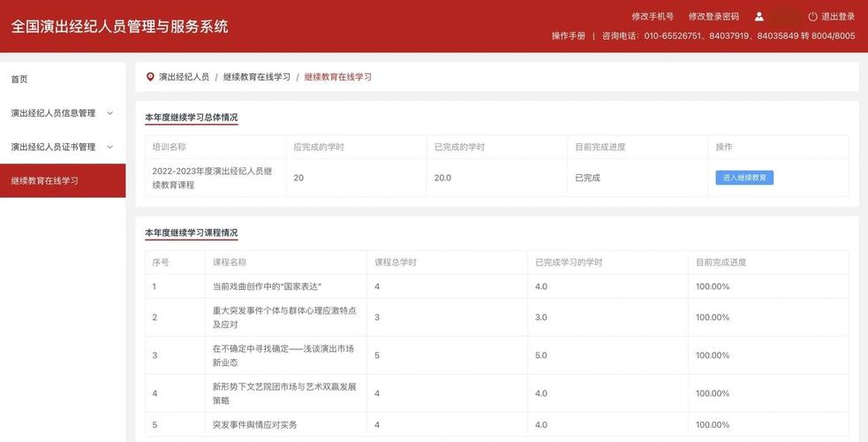
Task: Click column header 已完成学习的学时
Action: click(569, 262)
